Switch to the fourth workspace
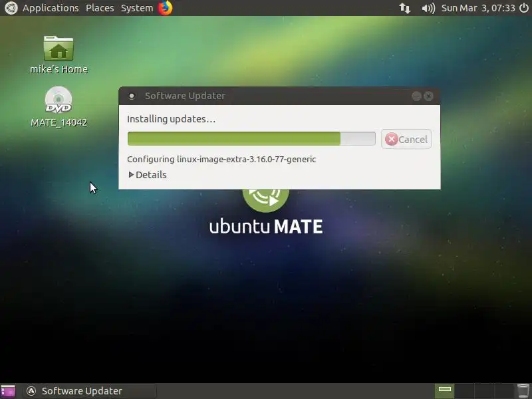This screenshot has width=532, height=399. tap(503, 391)
